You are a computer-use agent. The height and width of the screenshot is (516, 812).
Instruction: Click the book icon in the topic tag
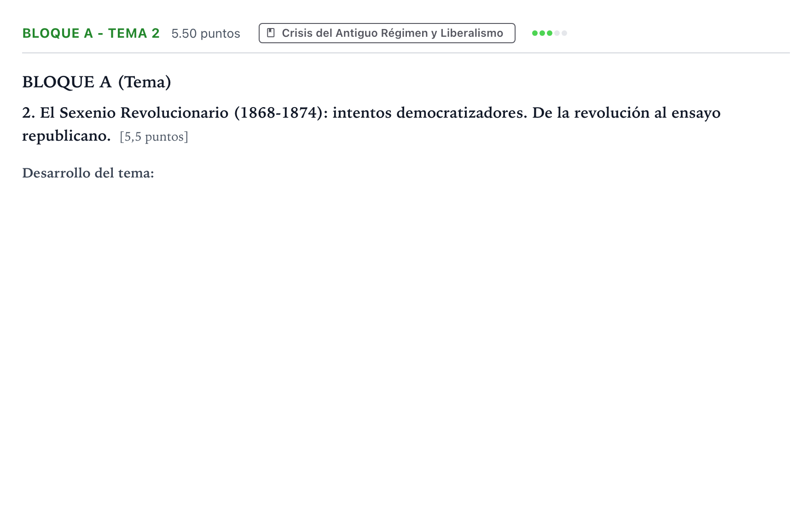[271, 33]
